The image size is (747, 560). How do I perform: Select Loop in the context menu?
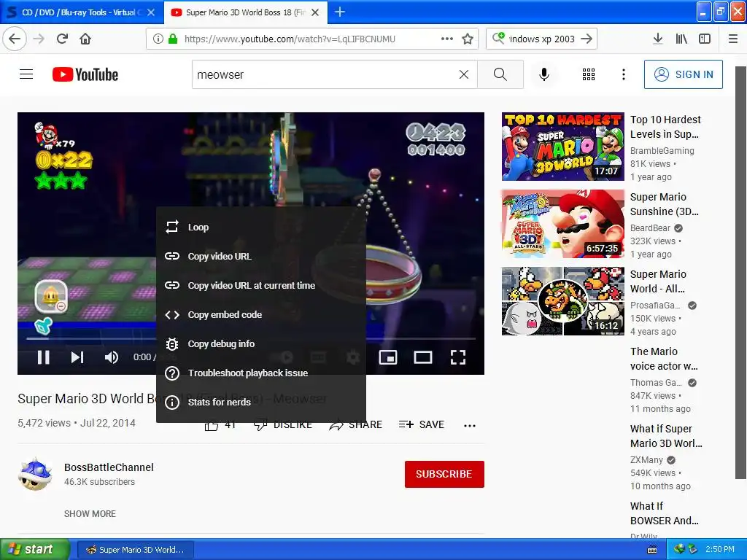click(261, 227)
